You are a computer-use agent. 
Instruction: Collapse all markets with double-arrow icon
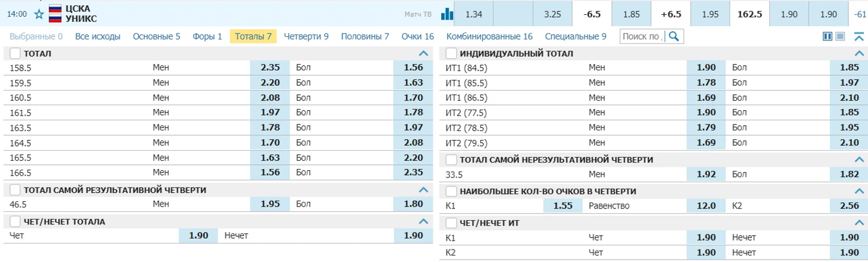[858, 37]
